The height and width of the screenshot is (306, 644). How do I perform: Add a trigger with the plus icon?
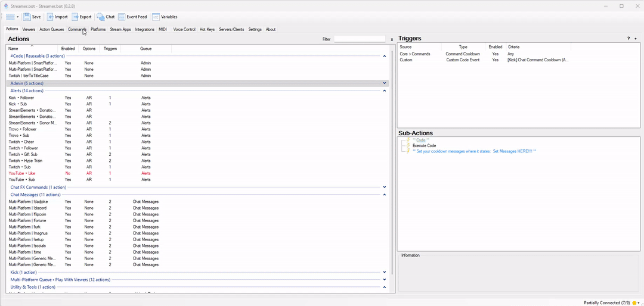(x=636, y=39)
